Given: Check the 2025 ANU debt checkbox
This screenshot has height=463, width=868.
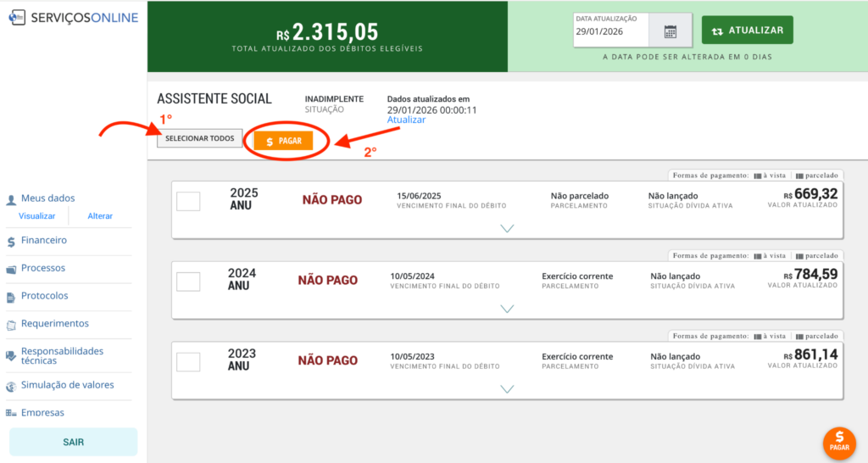Looking at the screenshot, I should click(x=188, y=201).
